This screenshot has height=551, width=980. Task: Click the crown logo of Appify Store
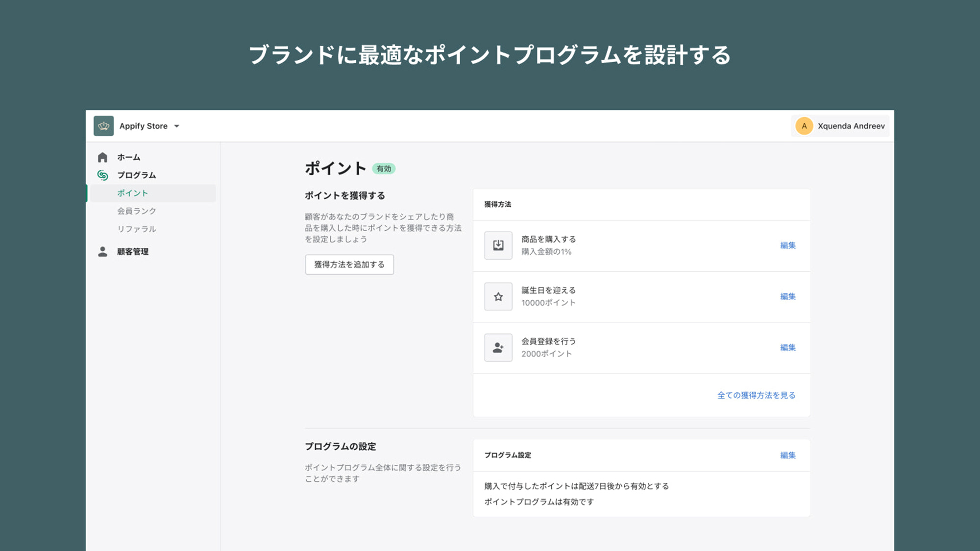point(103,126)
